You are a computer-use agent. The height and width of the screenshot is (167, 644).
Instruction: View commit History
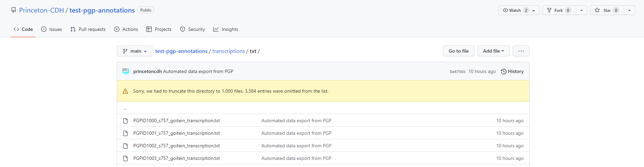point(512,71)
